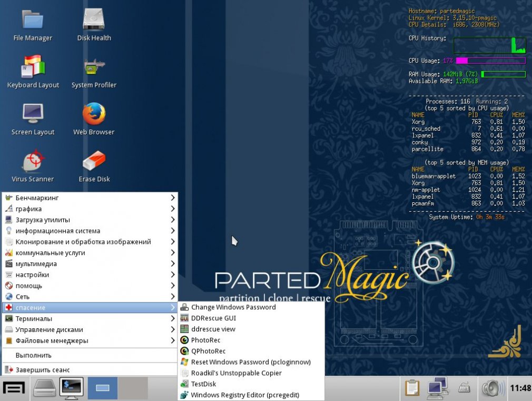Expand the Бенчмаркинг submenu arrow
This screenshot has height=401, width=532.
(173, 198)
